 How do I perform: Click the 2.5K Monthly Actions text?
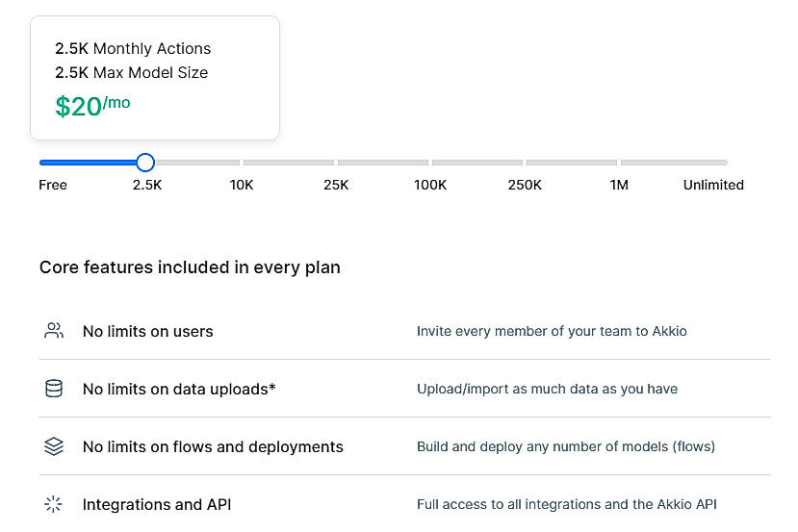coord(133,48)
